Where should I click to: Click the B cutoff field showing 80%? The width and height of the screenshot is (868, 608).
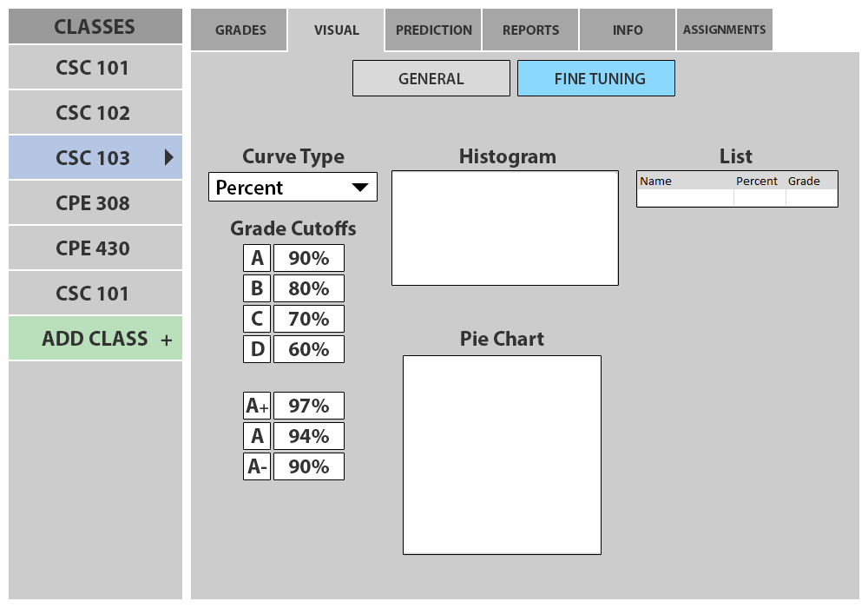[308, 288]
